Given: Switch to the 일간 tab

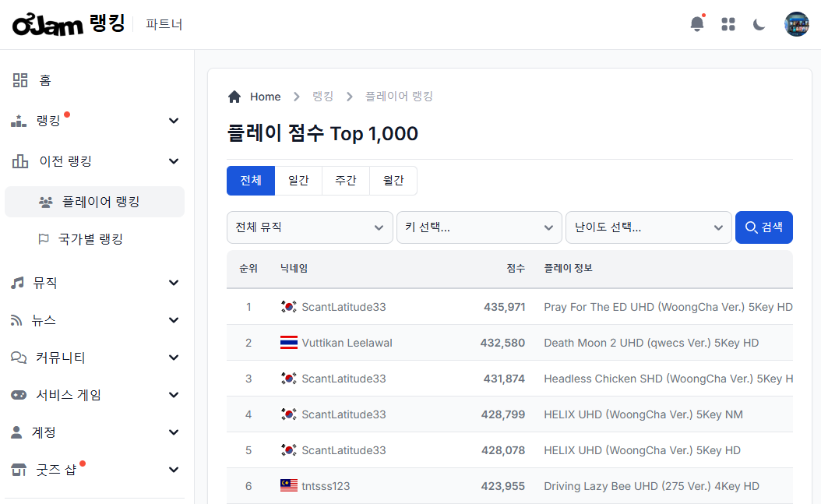Looking at the screenshot, I should [298, 181].
